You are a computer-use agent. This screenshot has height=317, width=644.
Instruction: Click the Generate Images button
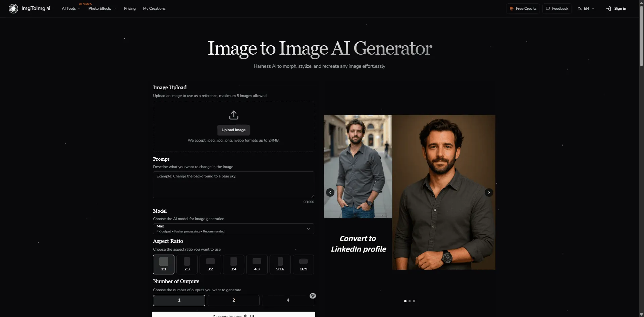click(x=233, y=315)
